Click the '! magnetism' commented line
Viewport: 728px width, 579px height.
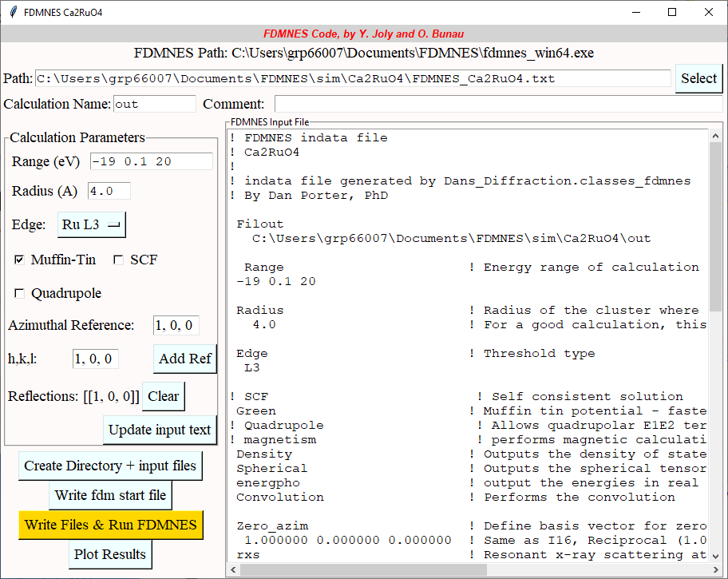pyautogui.click(x=273, y=439)
